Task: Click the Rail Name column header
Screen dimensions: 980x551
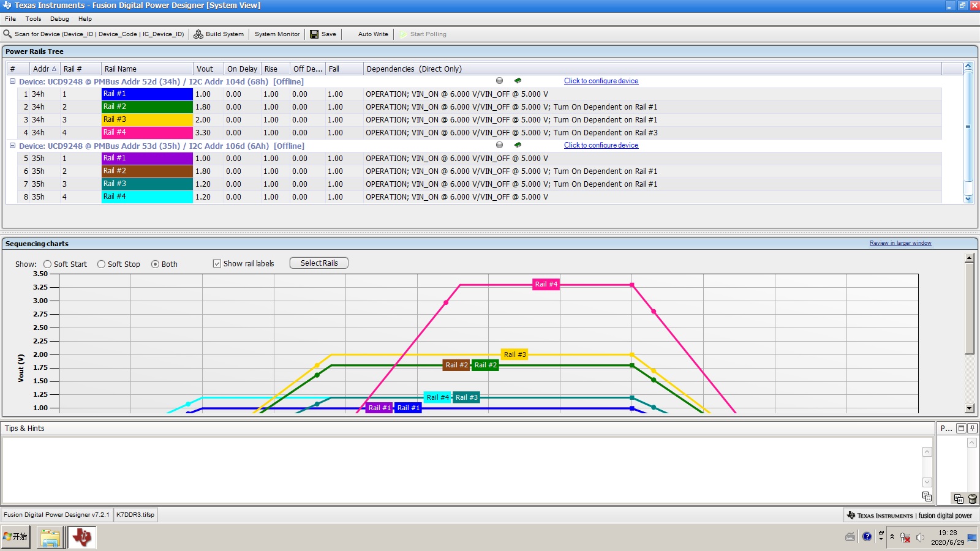Action: pyautogui.click(x=147, y=69)
